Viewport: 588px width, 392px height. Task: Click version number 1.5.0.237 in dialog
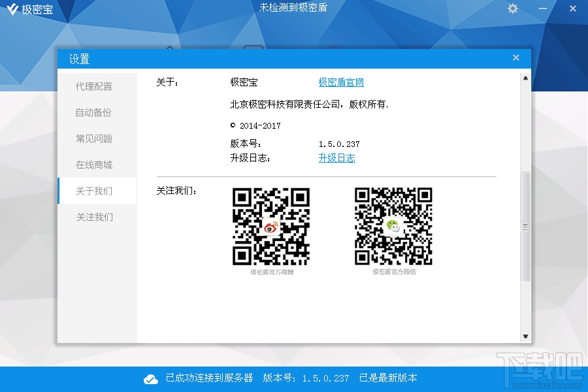click(x=339, y=144)
